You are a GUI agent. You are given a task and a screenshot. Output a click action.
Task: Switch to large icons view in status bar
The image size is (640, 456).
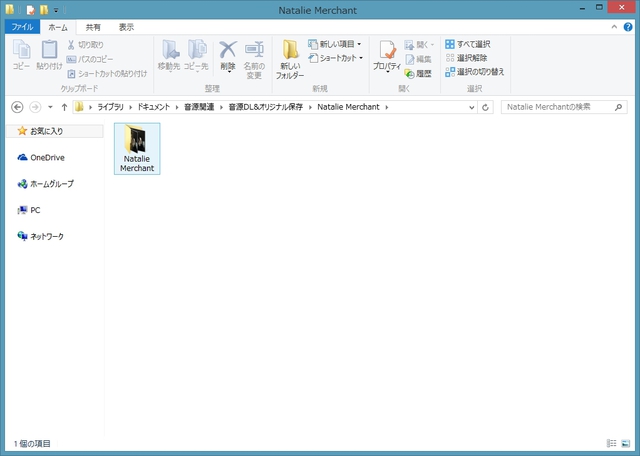pyautogui.click(x=626, y=443)
